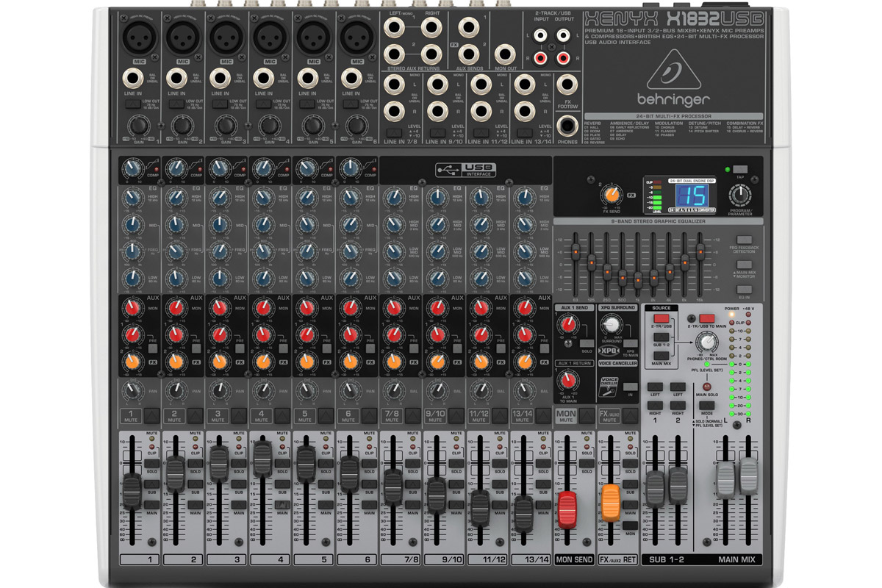This screenshot has width=882, height=588.
Task: Click the 1k graphic EQ slider
Action: click(x=638, y=279)
